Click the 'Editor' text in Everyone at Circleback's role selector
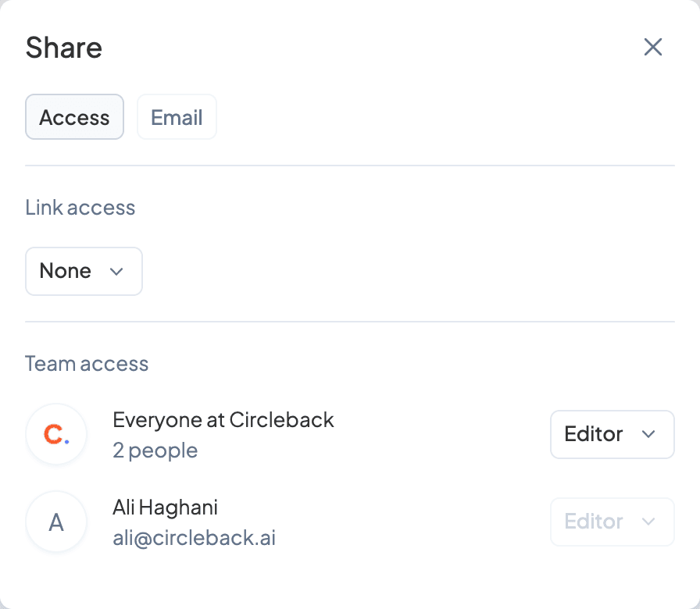The height and width of the screenshot is (609, 700). (593, 434)
